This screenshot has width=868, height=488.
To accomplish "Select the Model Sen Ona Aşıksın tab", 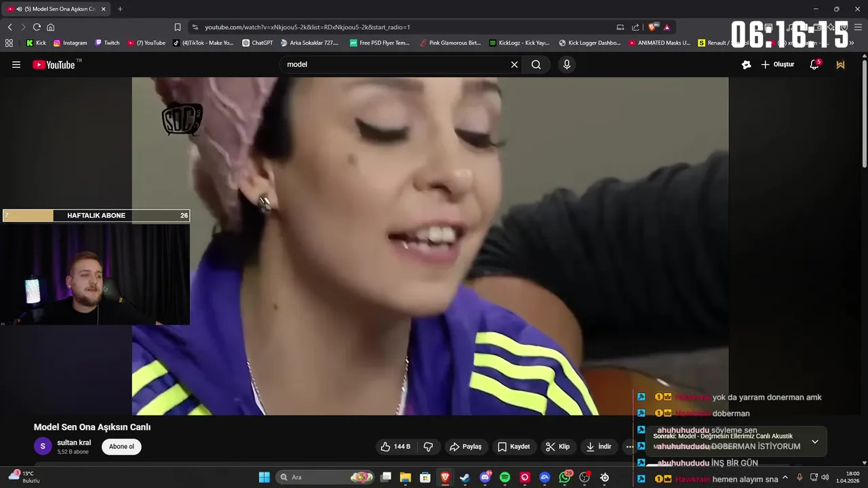I will point(57,9).
